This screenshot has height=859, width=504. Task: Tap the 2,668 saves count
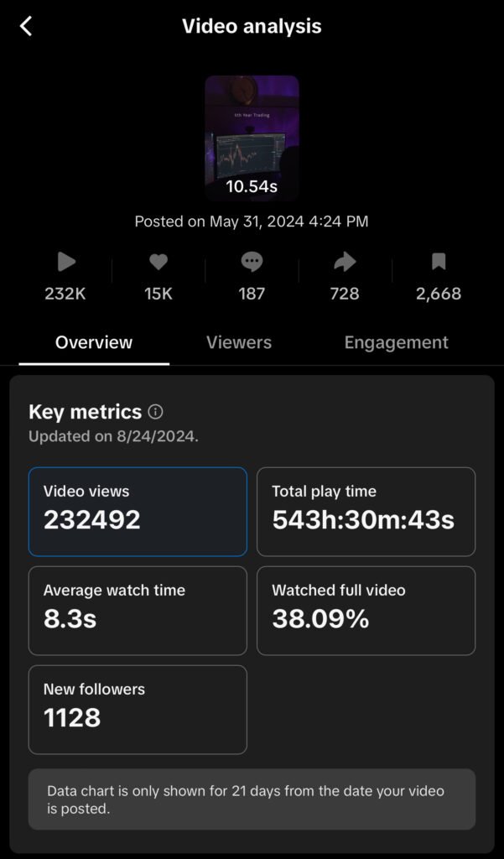click(439, 294)
